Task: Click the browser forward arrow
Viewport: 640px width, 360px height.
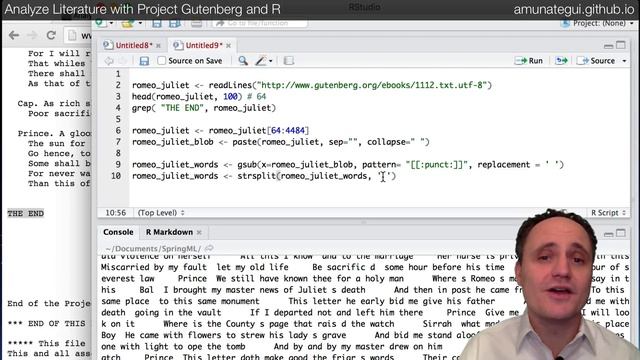Action: coord(32,36)
